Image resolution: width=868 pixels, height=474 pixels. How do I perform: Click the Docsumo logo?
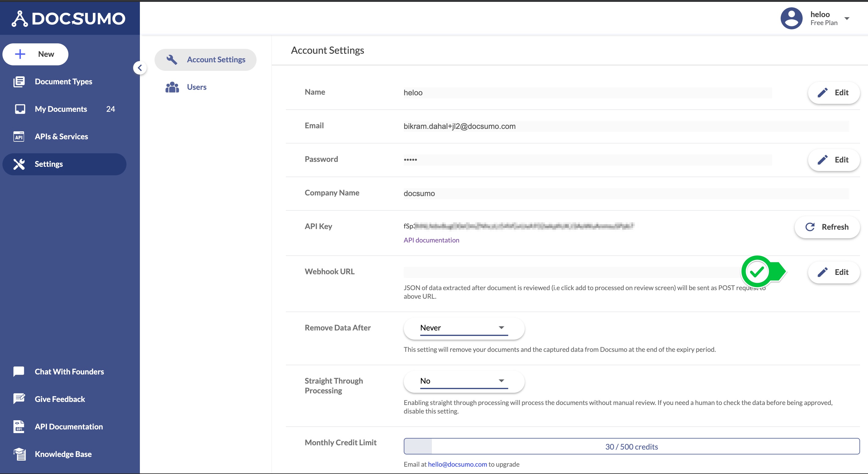pos(69,19)
